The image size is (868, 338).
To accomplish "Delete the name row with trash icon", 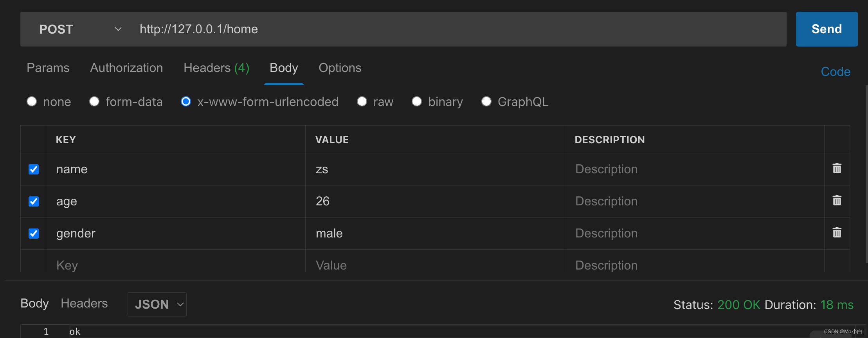I will [837, 169].
